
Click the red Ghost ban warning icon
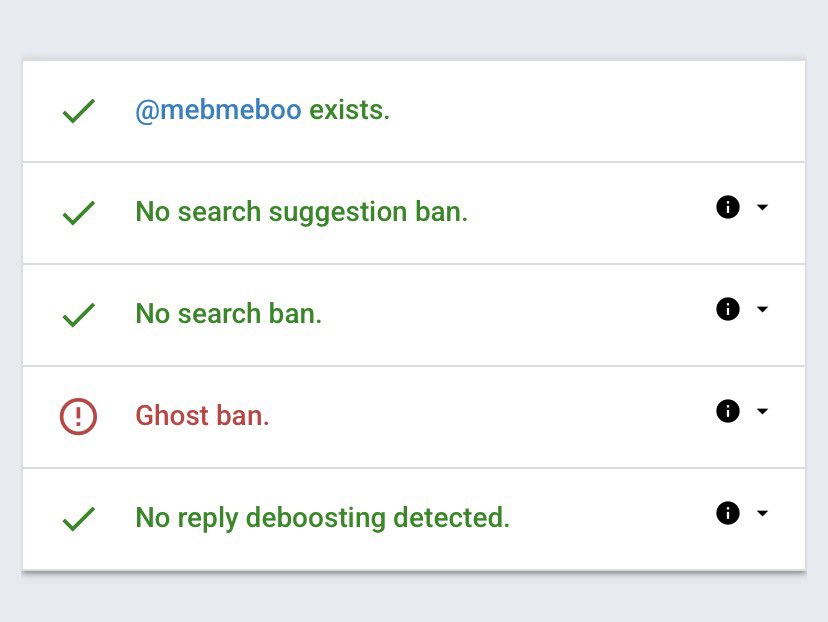78,416
